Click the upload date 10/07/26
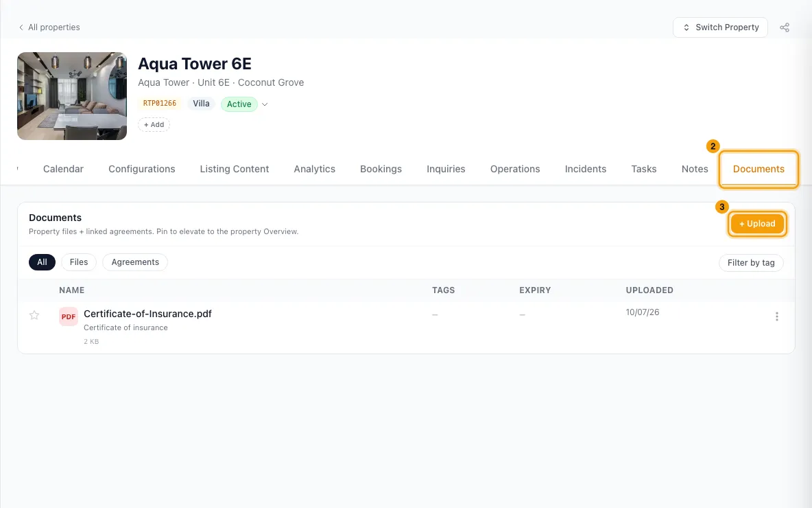This screenshot has height=508, width=812. (x=643, y=312)
